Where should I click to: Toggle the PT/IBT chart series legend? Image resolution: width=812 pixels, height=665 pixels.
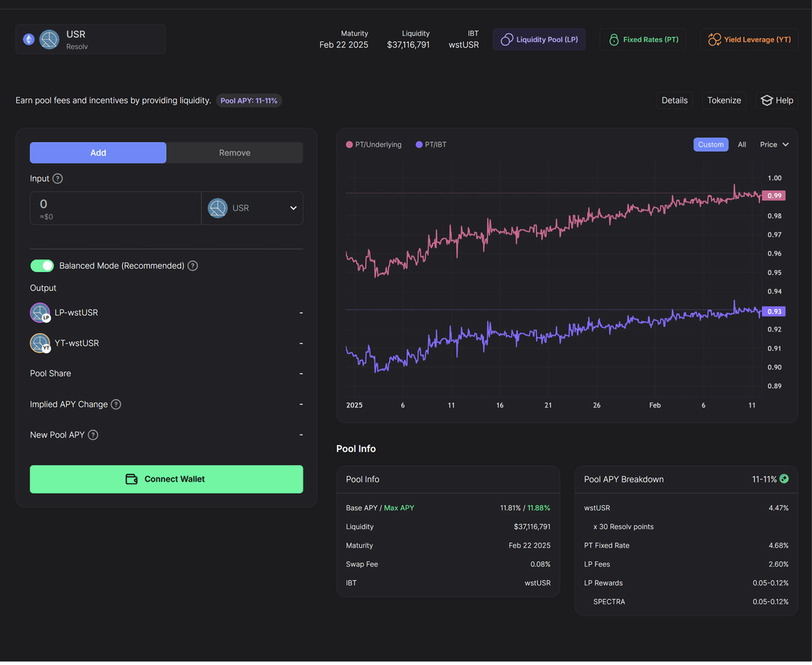point(431,144)
